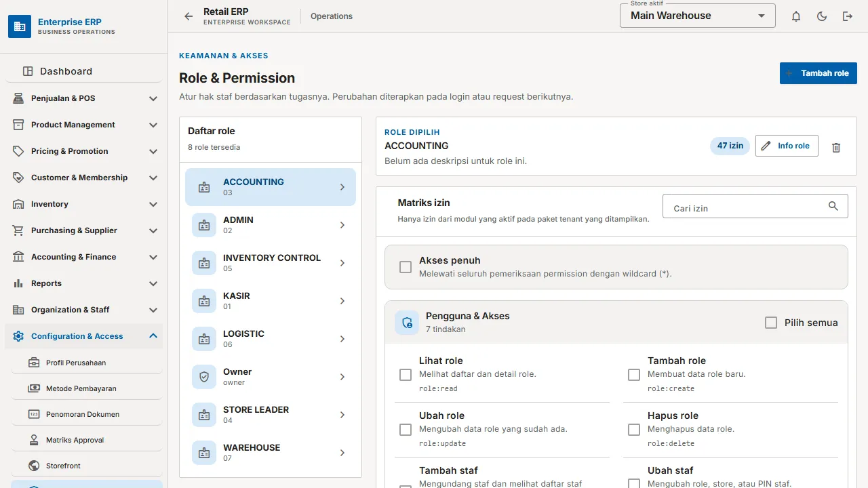The height and width of the screenshot is (488, 868).
Task: Check the Pilih semua checkbox
Action: [x=771, y=323]
